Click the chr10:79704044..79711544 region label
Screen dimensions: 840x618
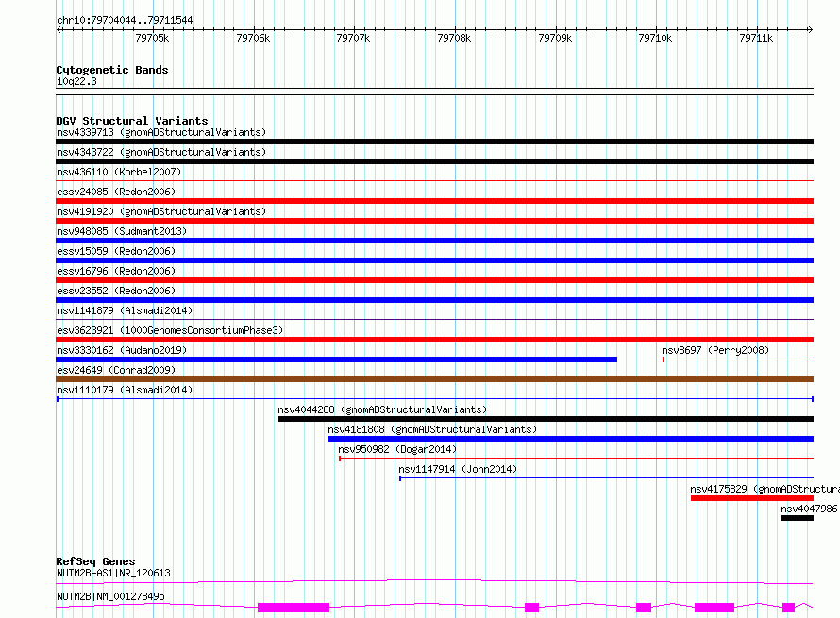(125, 20)
